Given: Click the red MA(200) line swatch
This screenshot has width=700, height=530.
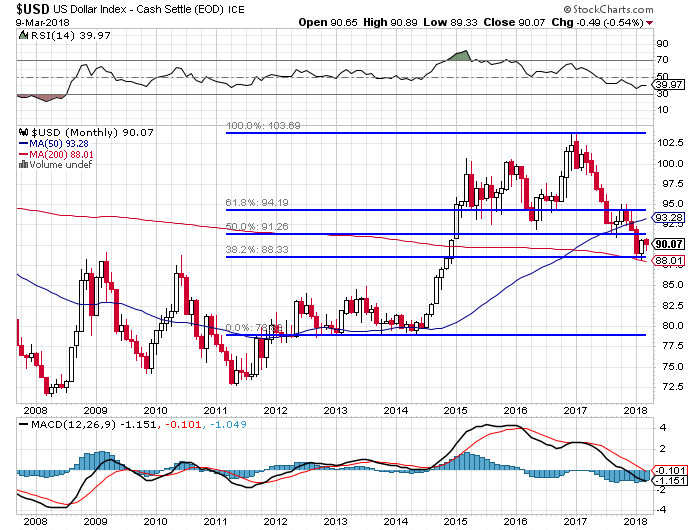Looking at the screenshot, I should click(23, 153).
